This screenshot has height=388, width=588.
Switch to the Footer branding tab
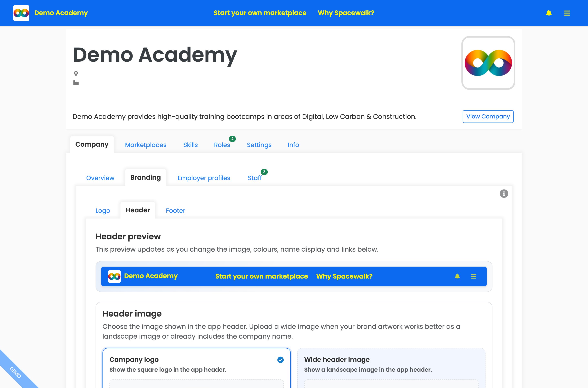(175, 211)
